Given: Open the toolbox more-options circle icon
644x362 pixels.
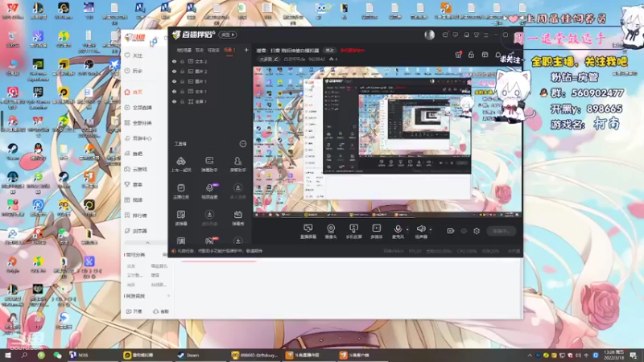Looking at the screenshot, I should point(243,144).
